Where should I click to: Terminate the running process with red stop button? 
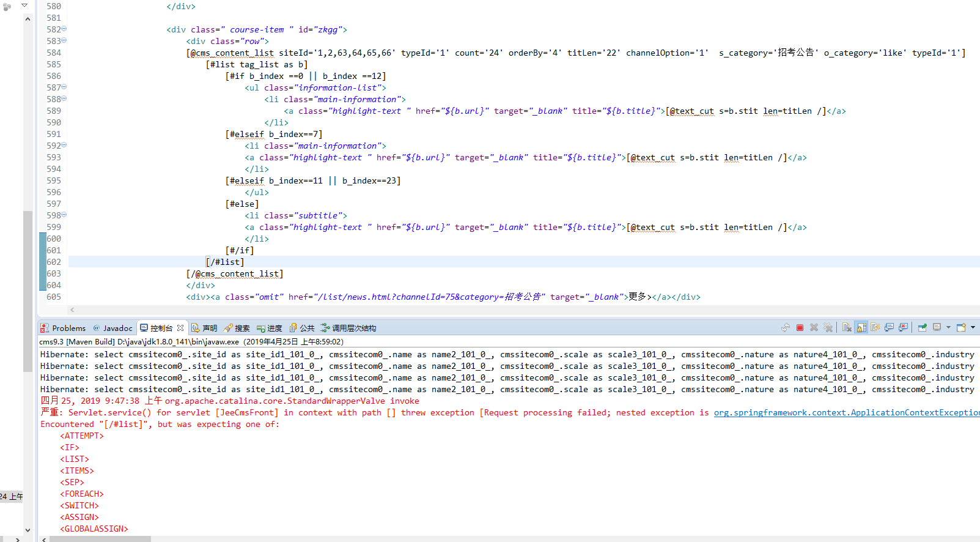point(800,328)
